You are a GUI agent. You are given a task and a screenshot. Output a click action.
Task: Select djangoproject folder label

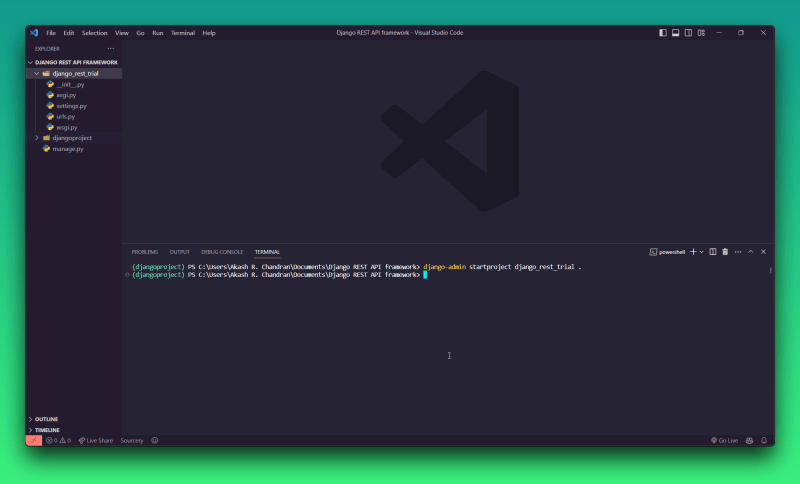tap(72, 138)
